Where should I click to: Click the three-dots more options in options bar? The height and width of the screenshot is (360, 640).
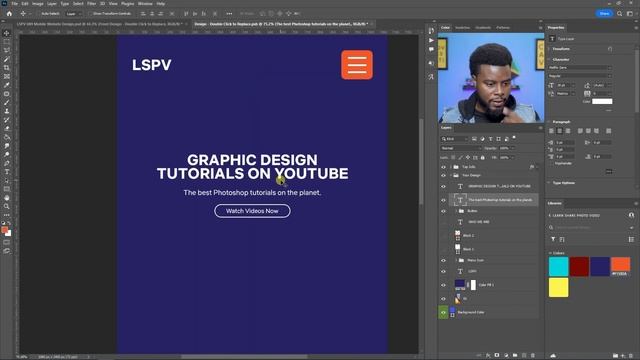(229, 13)
